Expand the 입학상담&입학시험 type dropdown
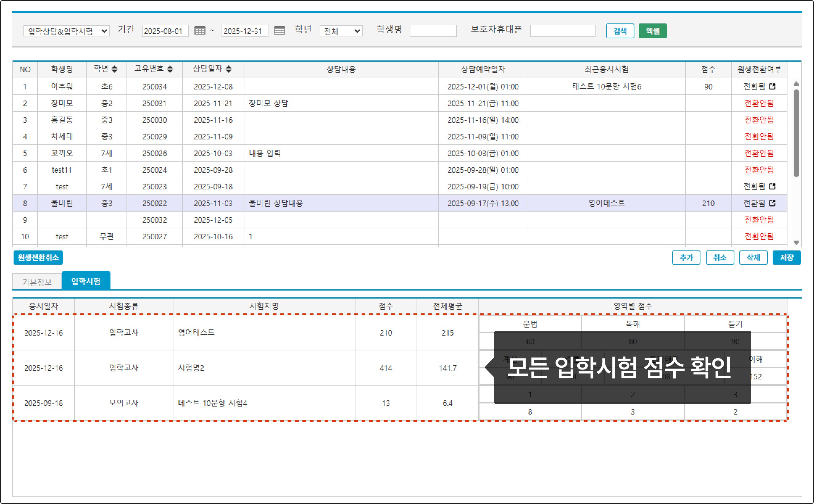Image resolution: width=814 pixels, height=504 pixels. tap(66, 31)
